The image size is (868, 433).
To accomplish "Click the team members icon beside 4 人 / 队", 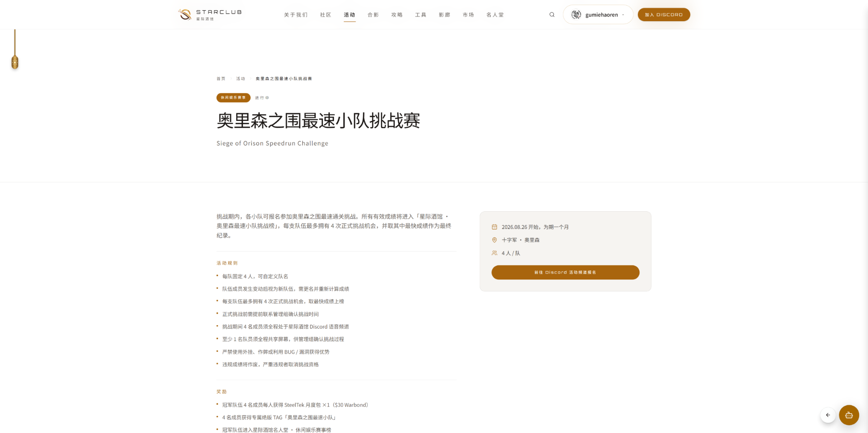I will click(494, 253).
